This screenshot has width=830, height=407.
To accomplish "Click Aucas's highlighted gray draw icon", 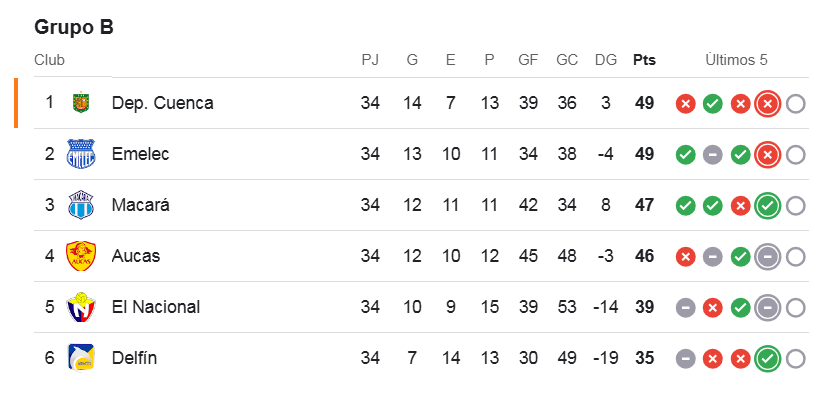I will (x=768, y=256).
